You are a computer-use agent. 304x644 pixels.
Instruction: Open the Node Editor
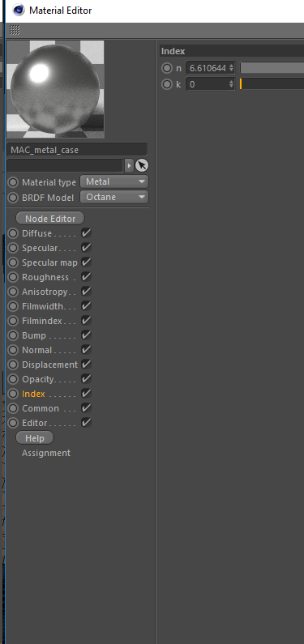pos(50,219)
